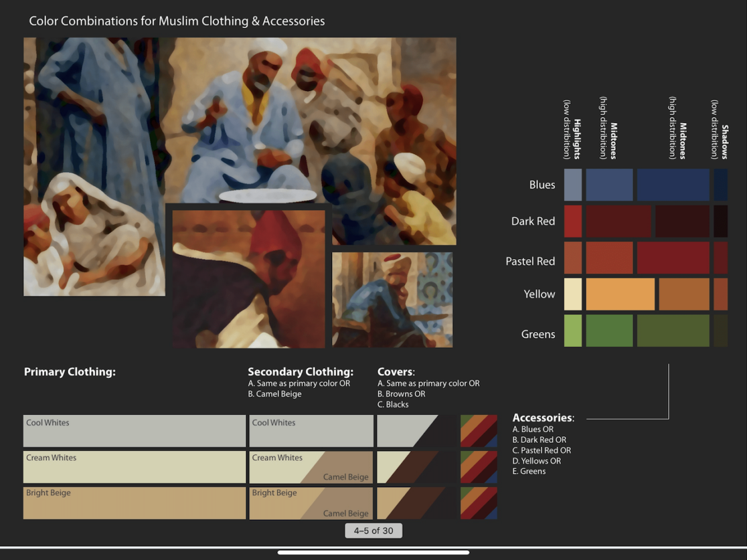
Task: Click the striped accessories swatch in the Cool Whites row
Action: click(479, 431)
